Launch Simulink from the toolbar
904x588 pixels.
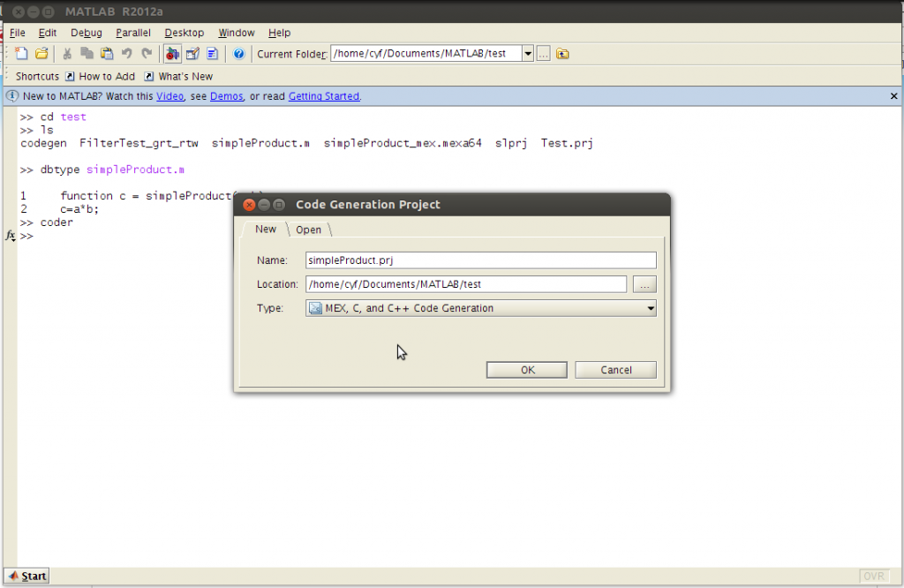(x=172, y=54)
